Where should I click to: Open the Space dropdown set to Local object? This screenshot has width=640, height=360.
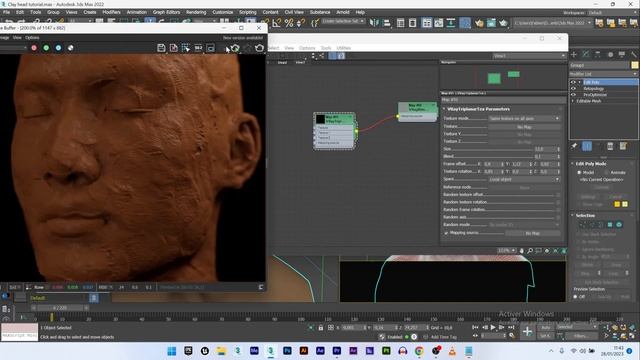(524, 179)
